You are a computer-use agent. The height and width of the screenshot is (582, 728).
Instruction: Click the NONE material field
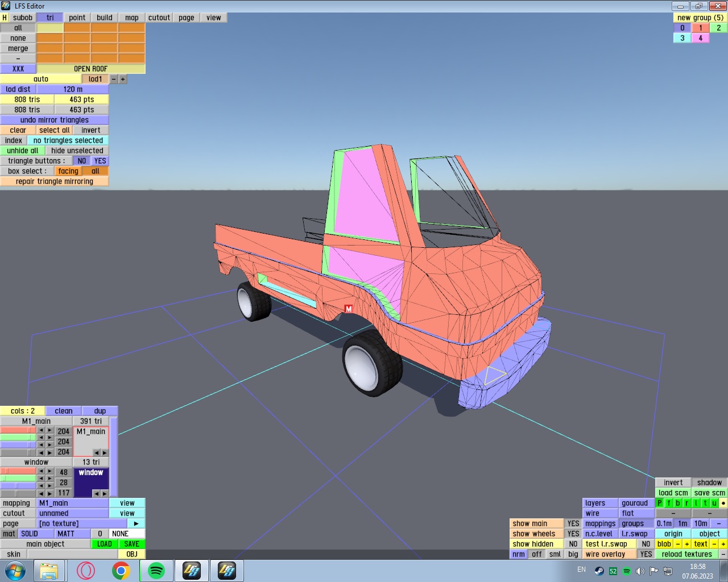point(127,534)
